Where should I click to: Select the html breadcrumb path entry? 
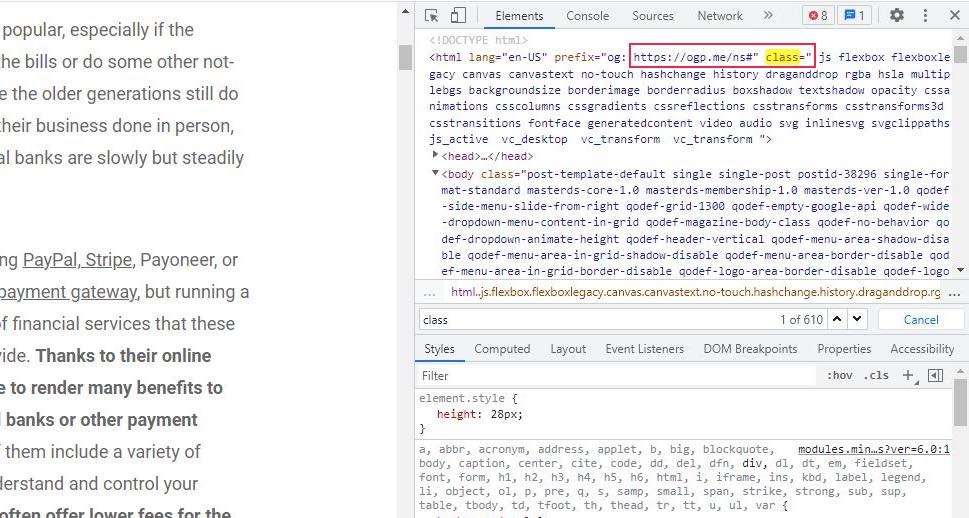click(695, 292)
